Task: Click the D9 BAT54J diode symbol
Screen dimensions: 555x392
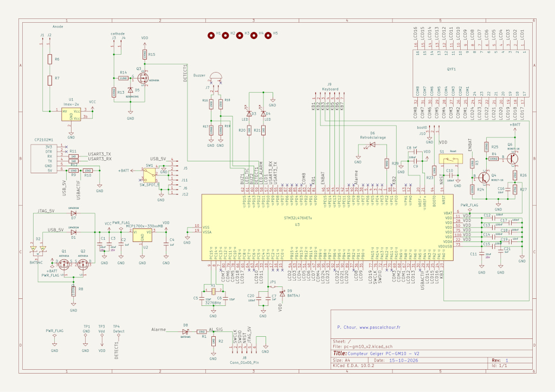Action: point(282,294)
